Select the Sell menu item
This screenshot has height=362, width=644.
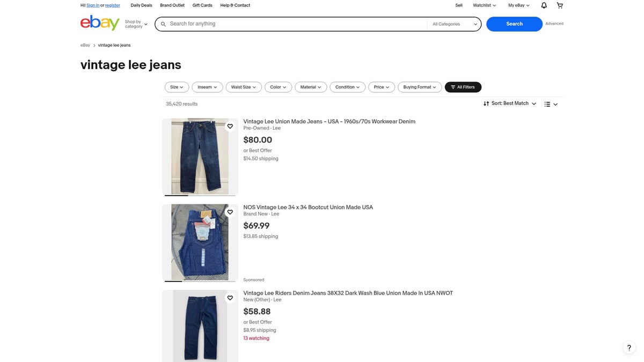pos(459,5)
